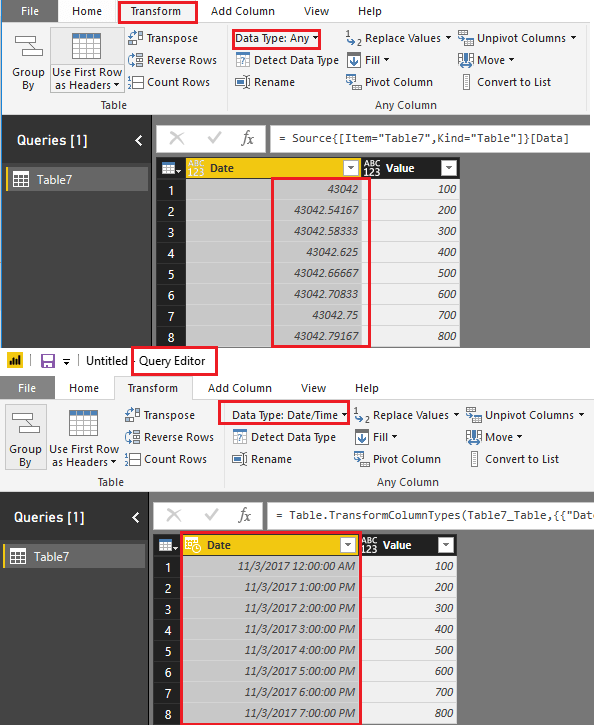Click Transpose in lower ribbon
The width and height of the screenshot is (594, 725).
[160, 415]
